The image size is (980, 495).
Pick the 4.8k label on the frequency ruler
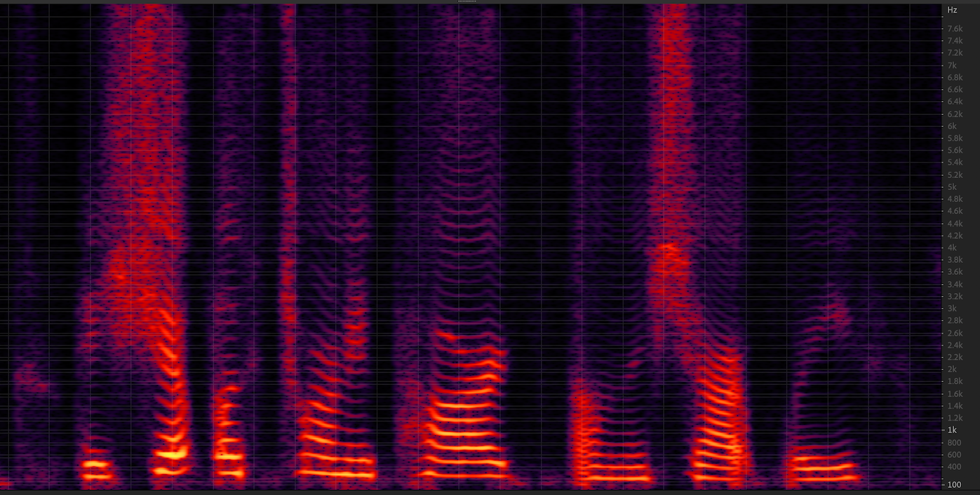click(954, 199)
